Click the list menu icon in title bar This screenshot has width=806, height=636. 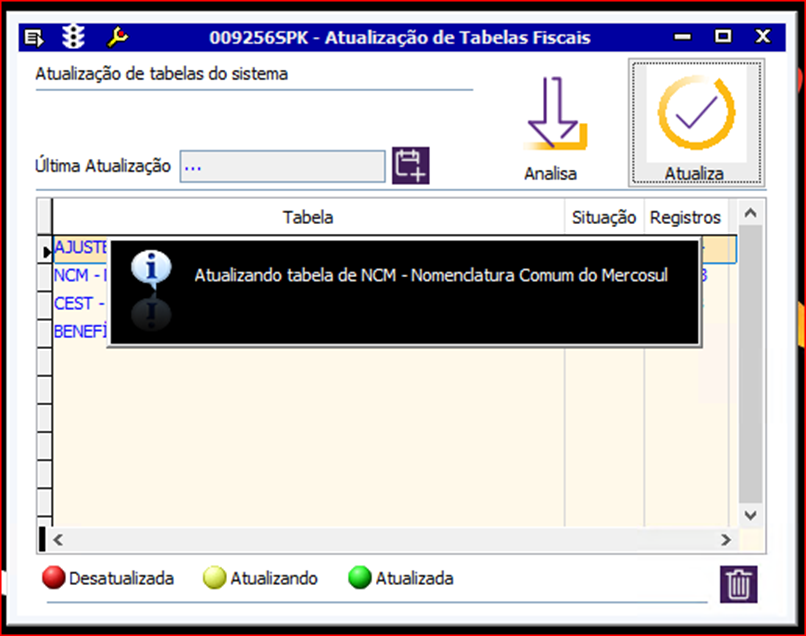(34, 38)
